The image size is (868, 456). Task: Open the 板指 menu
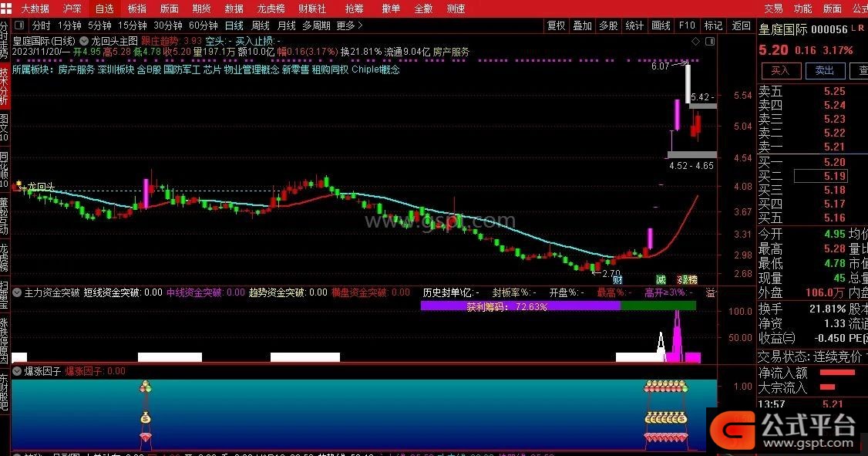(136, 8)
